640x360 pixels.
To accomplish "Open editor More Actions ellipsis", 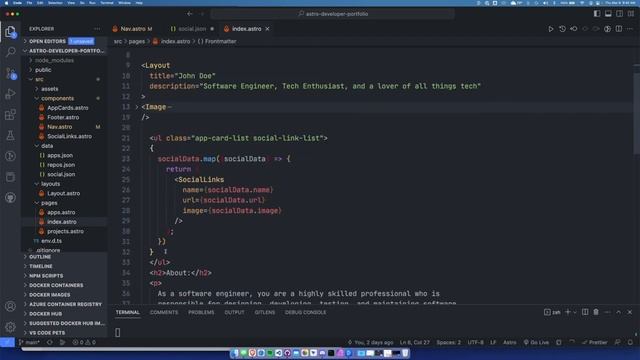I will [630, 29].
